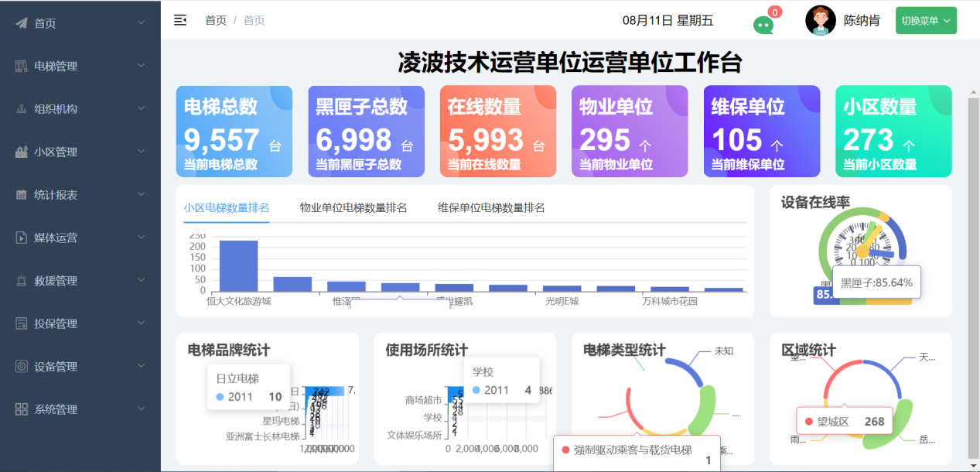Screen dimensions: 980x472
Task: Click the 恒大文化旅游城 tallest bar
Action: (238, 266)
